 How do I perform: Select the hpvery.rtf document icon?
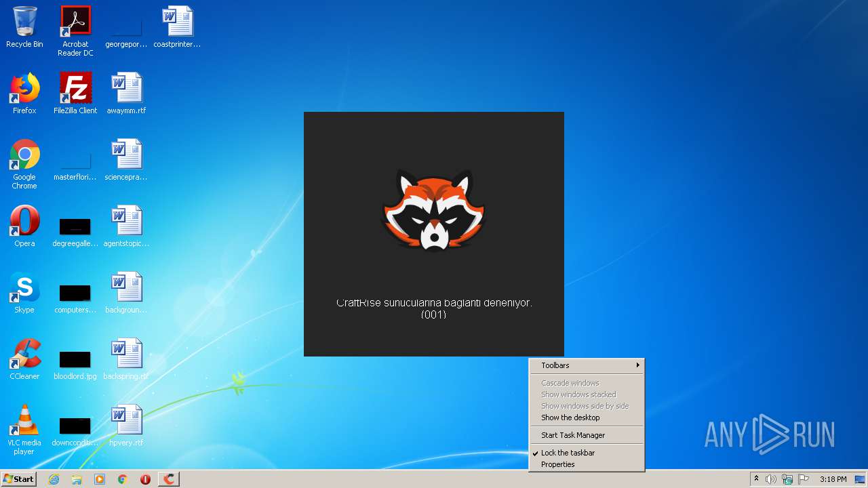pos(126,426)
